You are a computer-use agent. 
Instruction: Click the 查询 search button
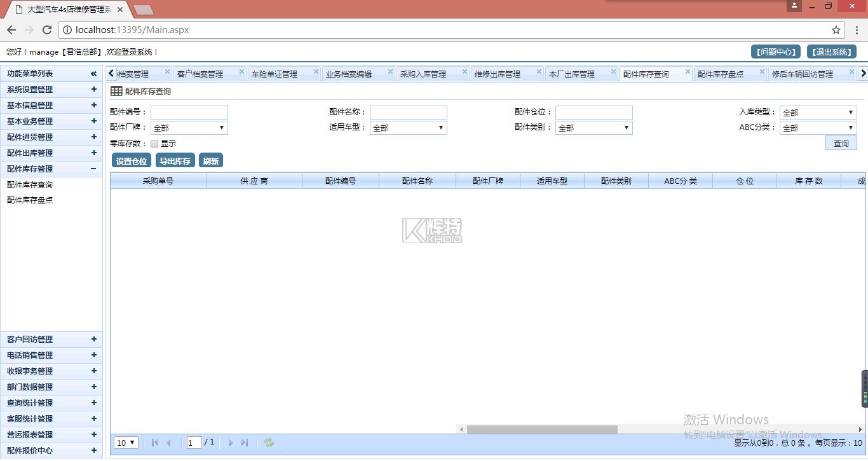click(x=841, y=144)
